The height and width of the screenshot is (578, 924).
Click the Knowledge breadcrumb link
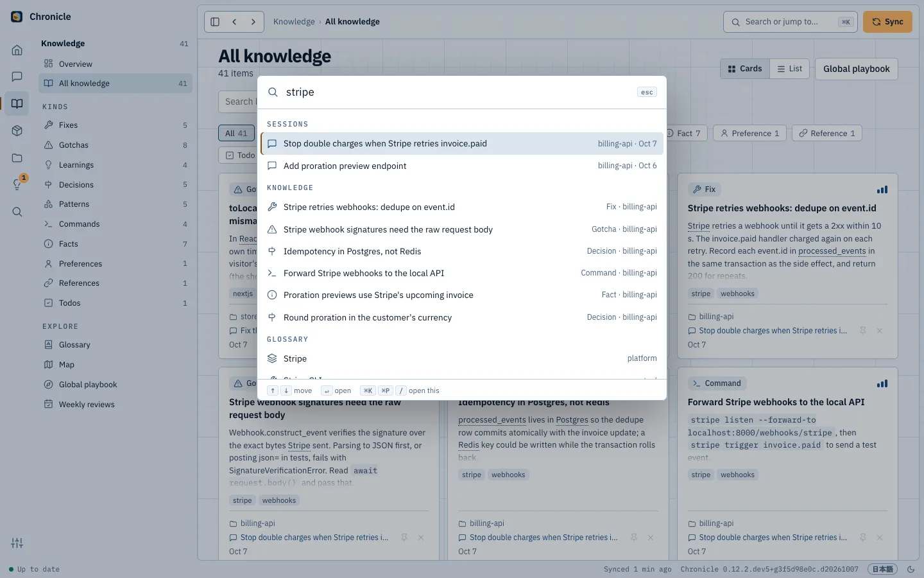coord(294,22)
